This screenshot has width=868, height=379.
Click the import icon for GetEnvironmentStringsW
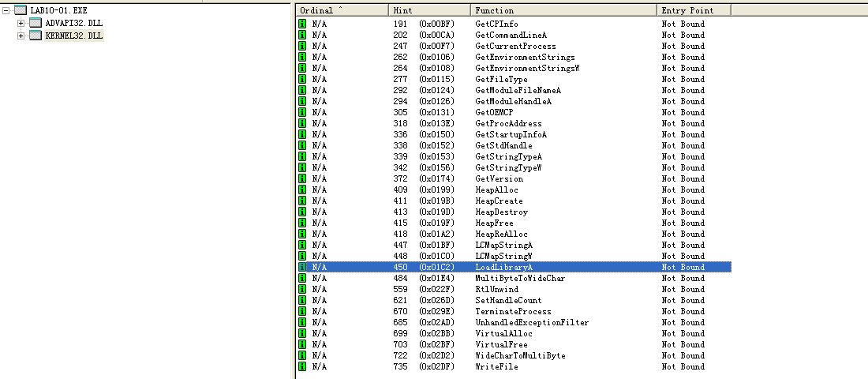pos(302,68)
